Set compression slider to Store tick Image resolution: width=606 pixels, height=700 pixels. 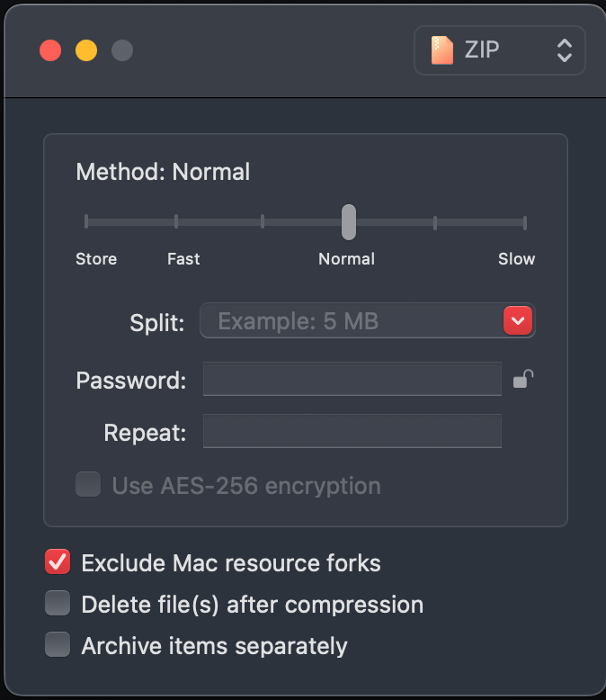(86, 221)
